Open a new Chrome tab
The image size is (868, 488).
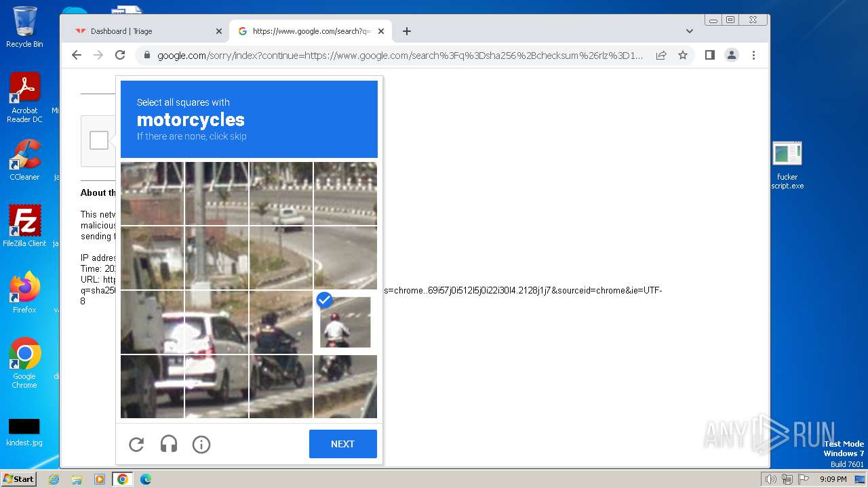click(407, 31)
